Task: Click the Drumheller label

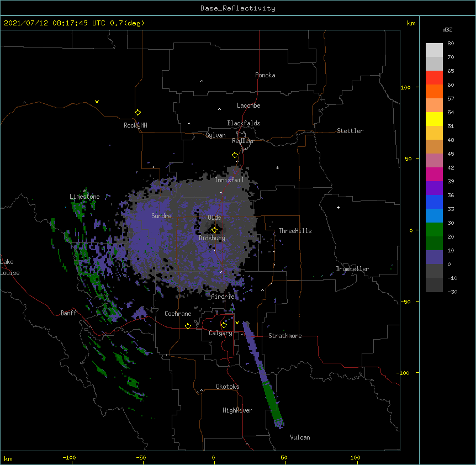Action: [352, 269]
